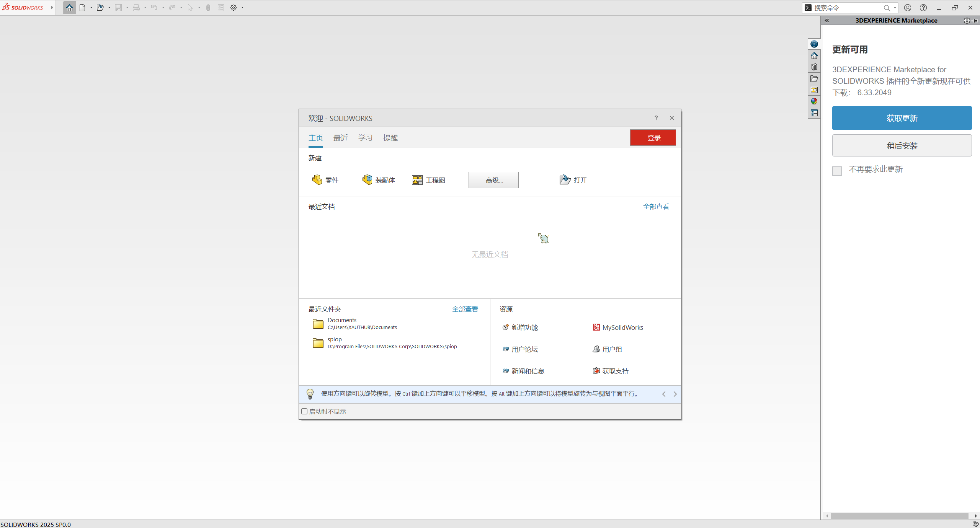Switch to the 主页 tab
Screen dimensions: 980x528
click(x=316, y=138)
